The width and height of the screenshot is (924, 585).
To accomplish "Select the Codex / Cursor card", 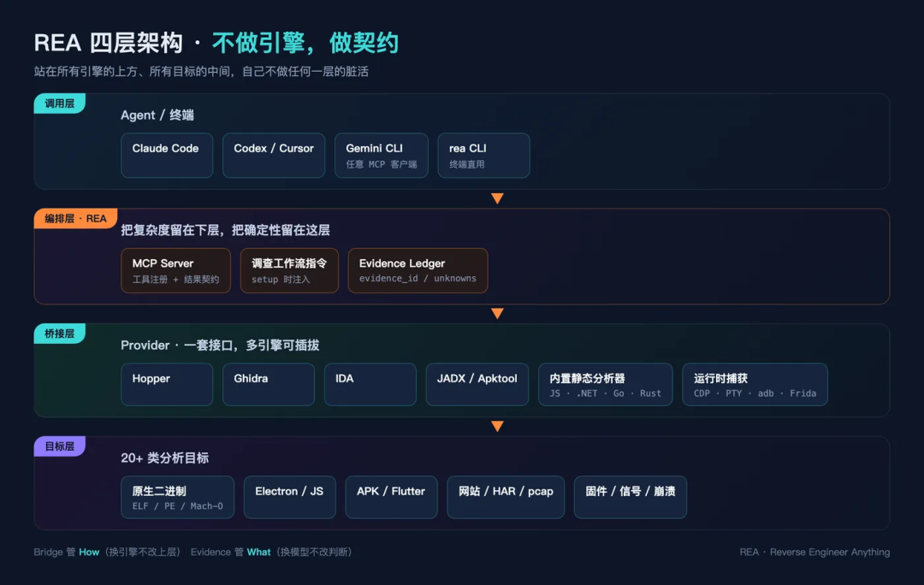I will point(274,156).
